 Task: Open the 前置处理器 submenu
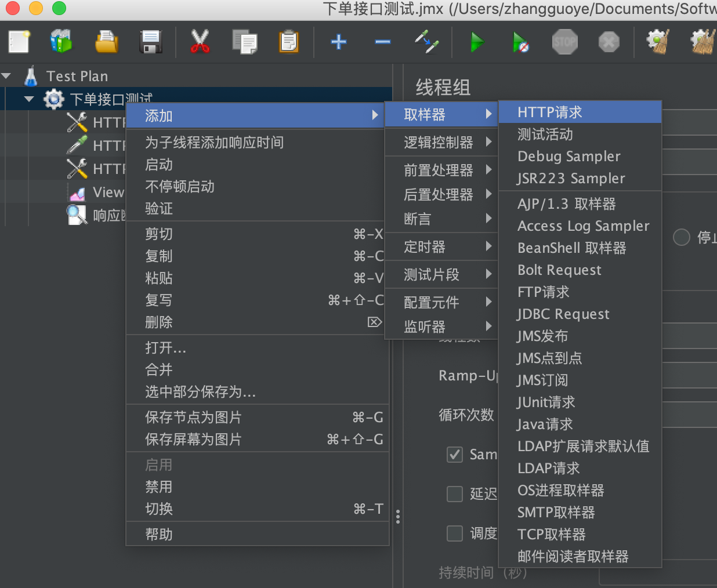tap(442, 170)
